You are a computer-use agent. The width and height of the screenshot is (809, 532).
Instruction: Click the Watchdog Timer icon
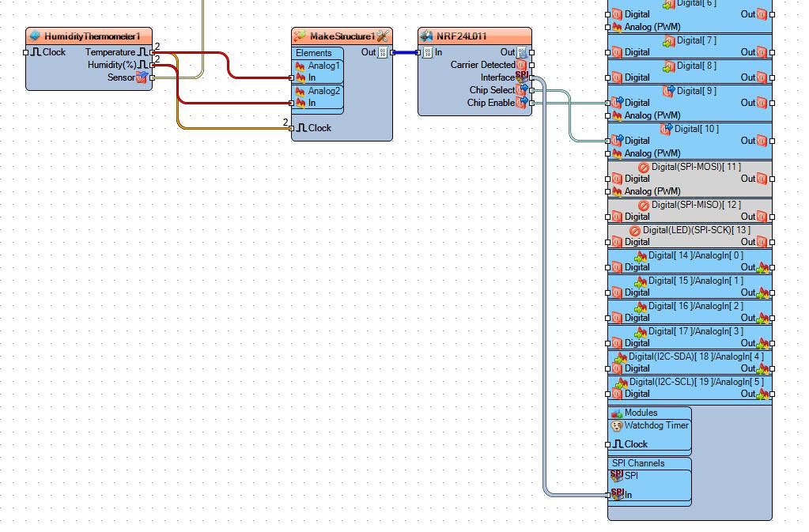[x=617, y=426]
